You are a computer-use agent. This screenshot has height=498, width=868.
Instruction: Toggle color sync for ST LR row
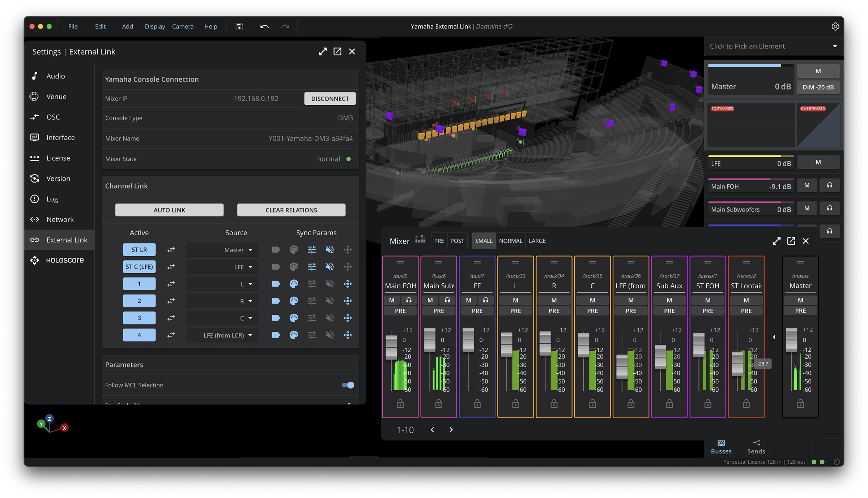(x=294, y=250)
